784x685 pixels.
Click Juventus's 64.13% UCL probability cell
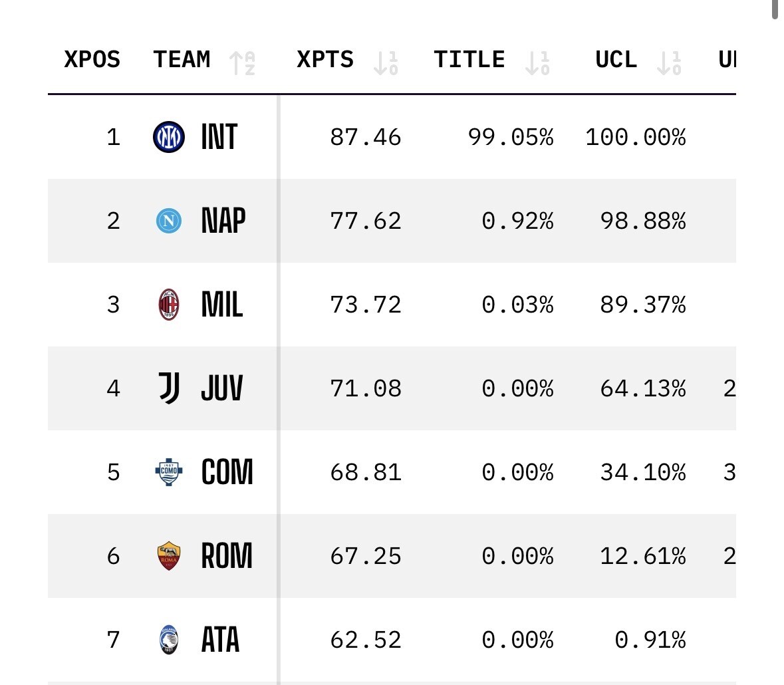point(642,388)
